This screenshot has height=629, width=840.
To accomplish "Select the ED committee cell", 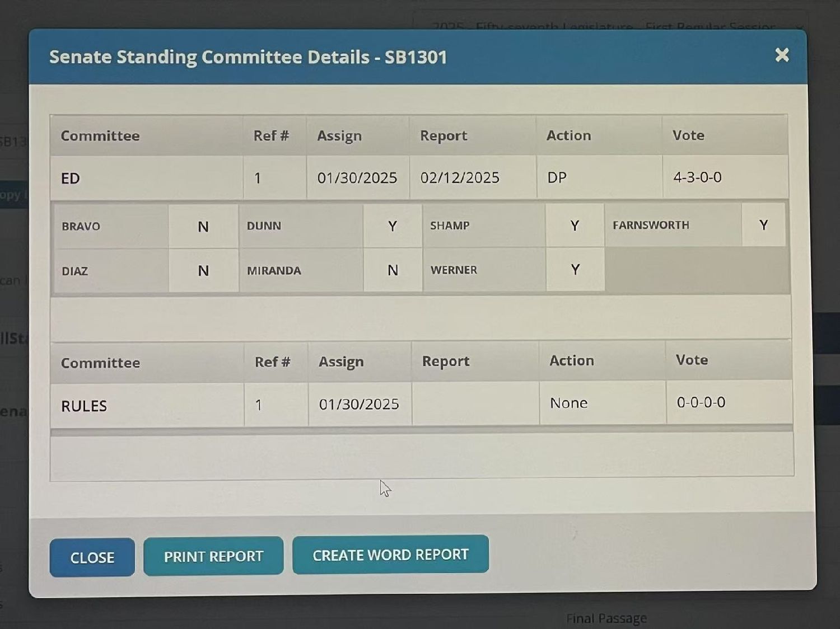I will pos(71,179).
